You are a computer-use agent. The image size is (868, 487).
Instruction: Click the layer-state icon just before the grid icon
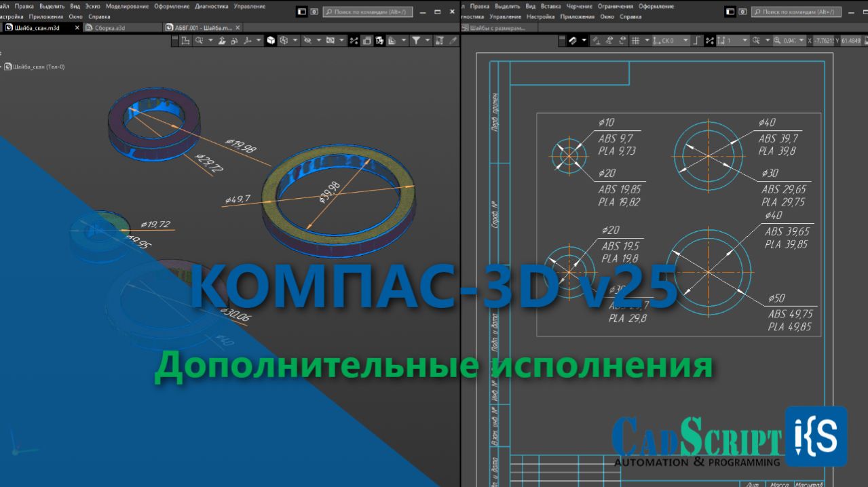click(x=622, y=41)
